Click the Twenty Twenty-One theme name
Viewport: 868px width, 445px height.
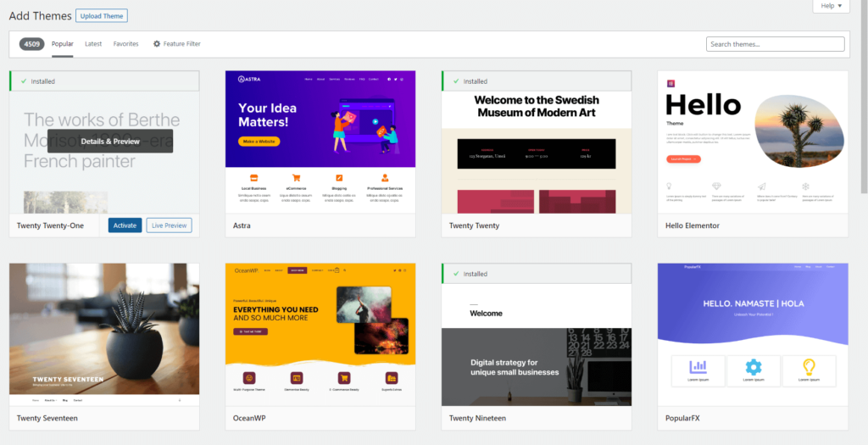point(50,225)
